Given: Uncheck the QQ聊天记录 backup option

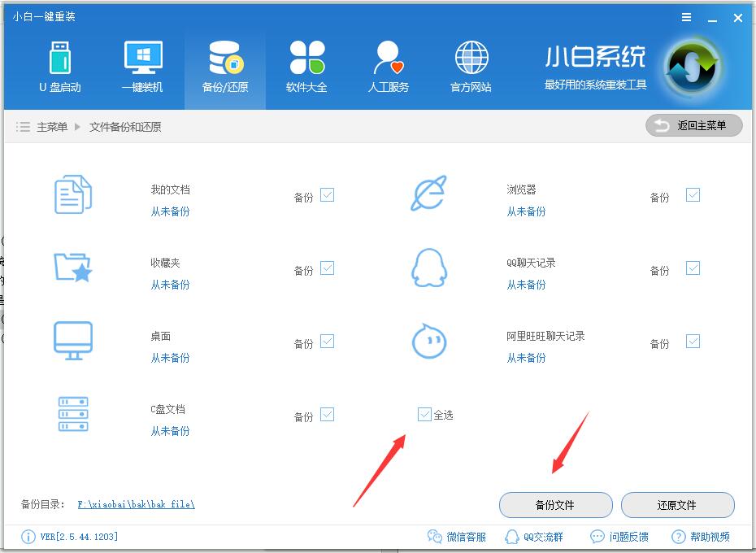Looking at the screenshot, I should point(693,268).
